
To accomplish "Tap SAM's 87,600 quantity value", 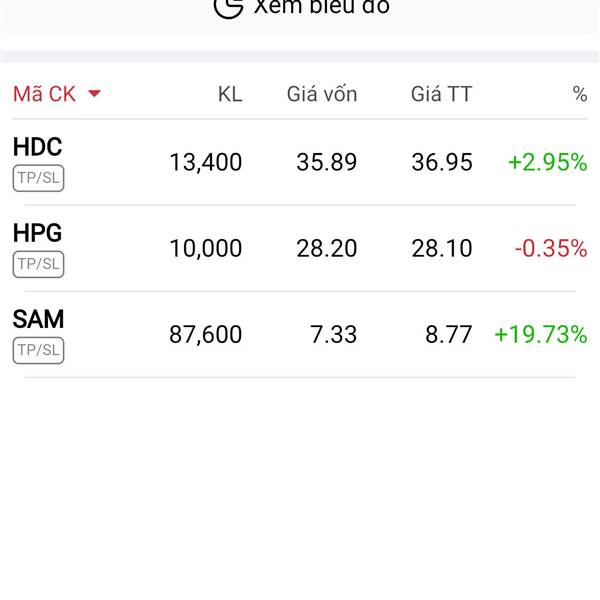I will pos(205,334).
